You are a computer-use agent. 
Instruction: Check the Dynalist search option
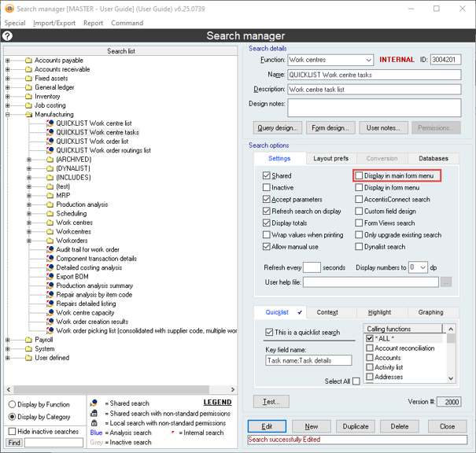click(x=359, y=247)
